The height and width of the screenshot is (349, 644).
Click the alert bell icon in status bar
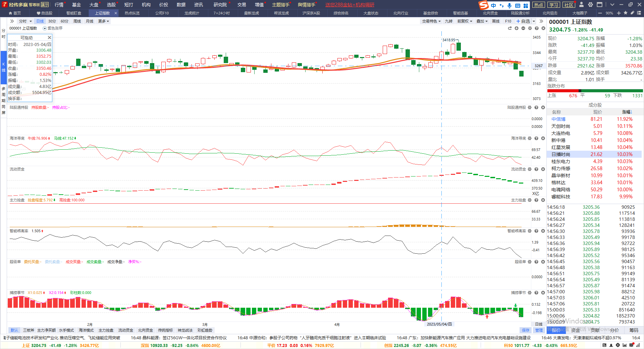[611, 345]
